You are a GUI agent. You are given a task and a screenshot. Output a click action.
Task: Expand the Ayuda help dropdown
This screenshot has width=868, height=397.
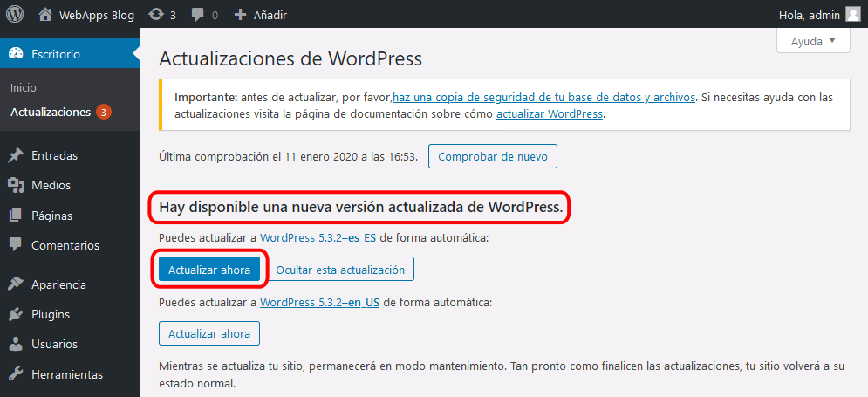coord(813,42)
